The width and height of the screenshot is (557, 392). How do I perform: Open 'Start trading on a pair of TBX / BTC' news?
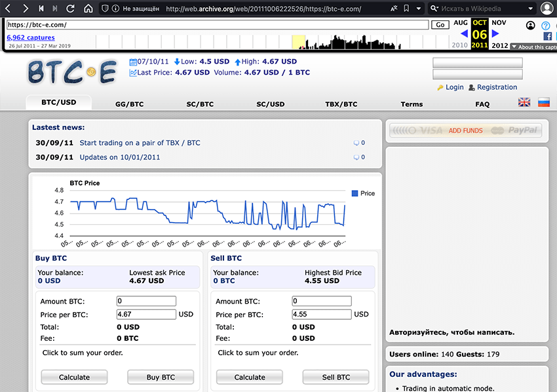pos(140,143)
